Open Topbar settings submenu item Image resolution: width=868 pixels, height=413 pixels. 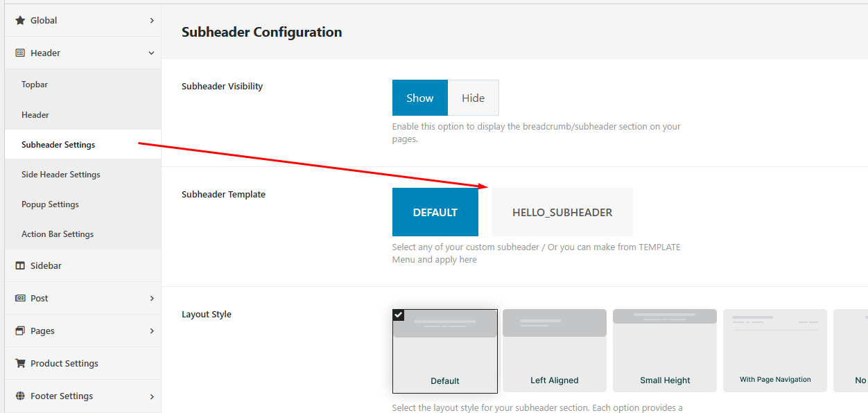pyautogui.click(x=35, y=85)
